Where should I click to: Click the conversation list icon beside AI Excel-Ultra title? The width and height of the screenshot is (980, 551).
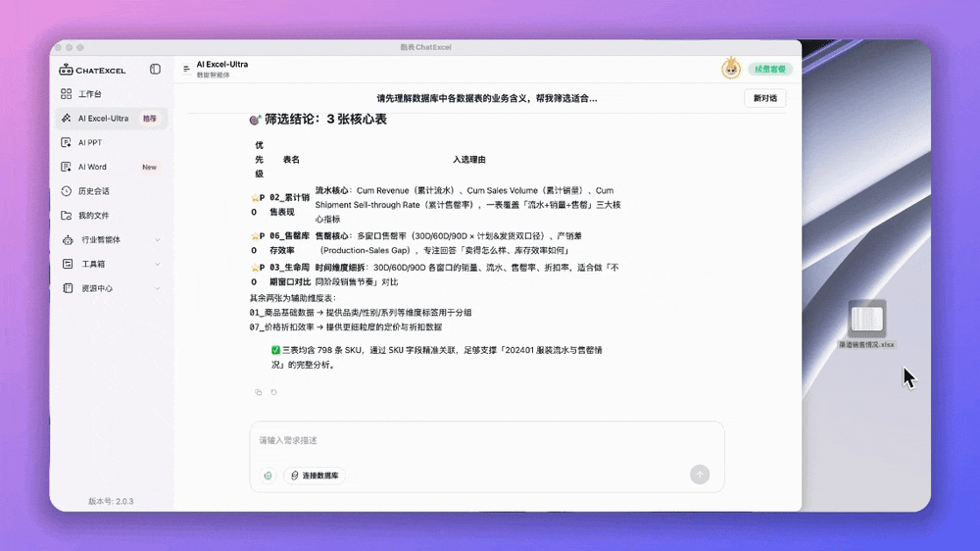pyautogui.click(x=186, y=69)
